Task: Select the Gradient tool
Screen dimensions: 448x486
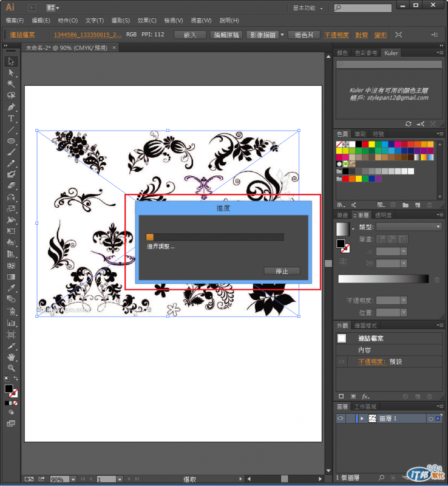Action: tap(11, 277)
